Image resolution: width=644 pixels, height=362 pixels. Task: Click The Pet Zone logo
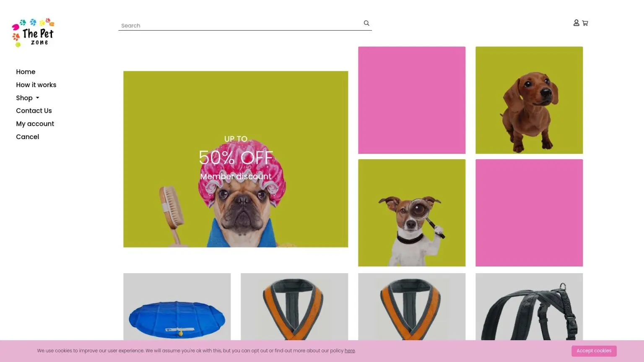pos(33,33)
